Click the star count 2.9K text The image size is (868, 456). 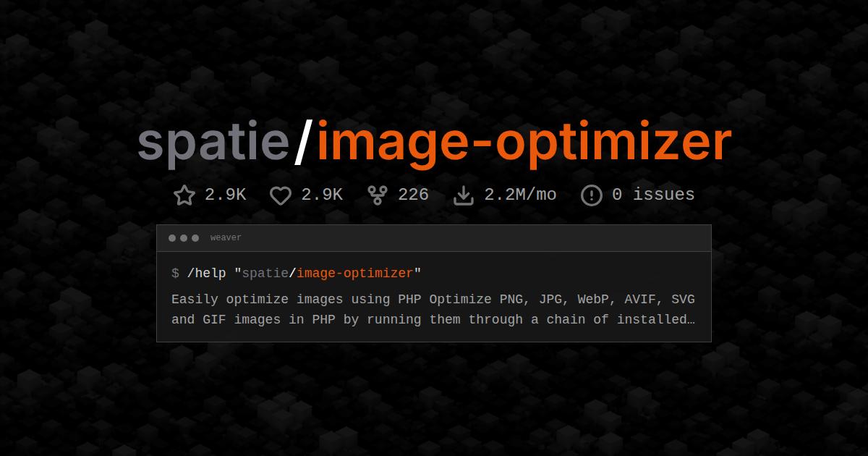tap(226, 194)
